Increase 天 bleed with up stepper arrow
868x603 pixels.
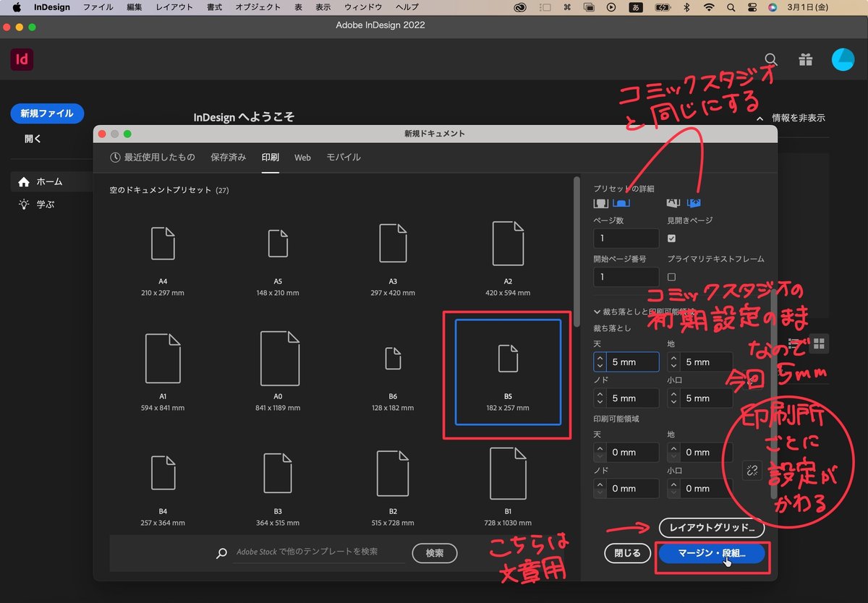coord(600,357)
